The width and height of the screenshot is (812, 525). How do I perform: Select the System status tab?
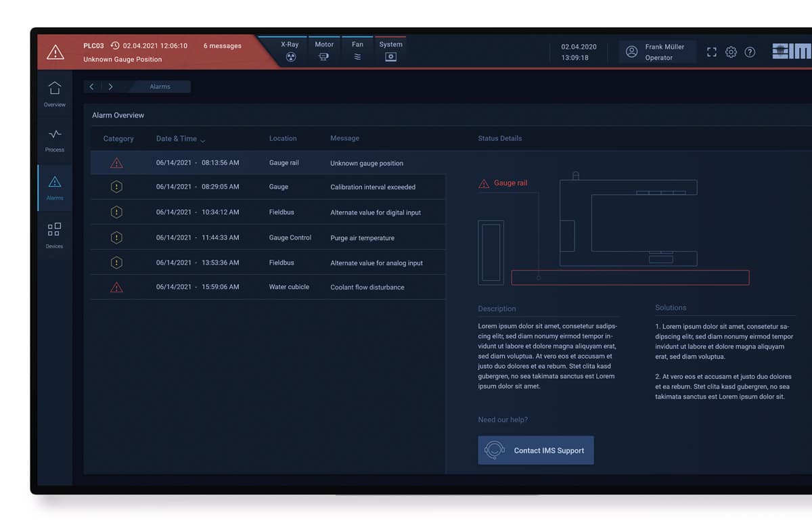[390, 51]
